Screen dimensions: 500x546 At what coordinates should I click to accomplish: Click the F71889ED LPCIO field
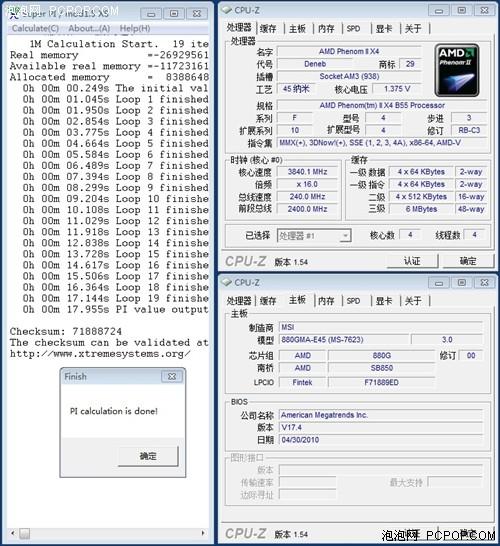382,382
